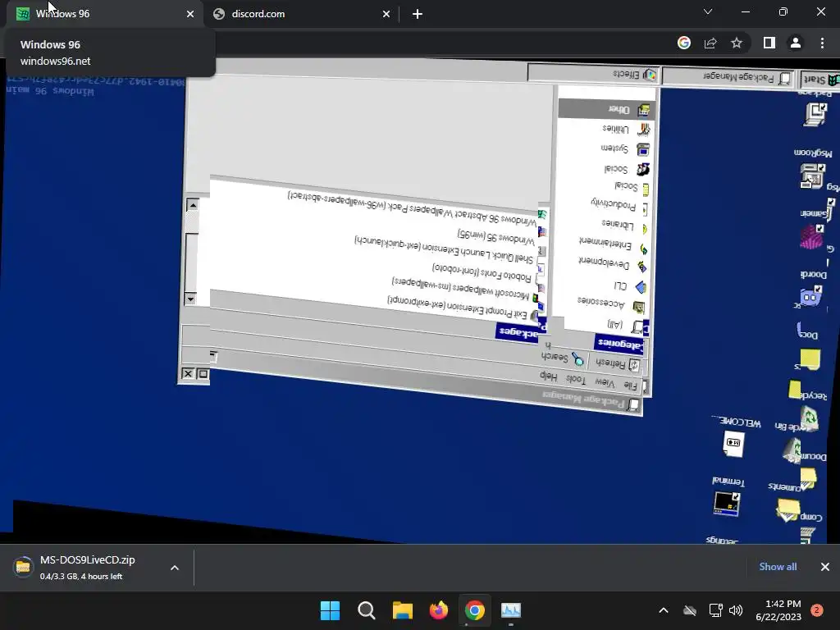Select Roboto Fonts (font-roboto) package
Viewport: 840px width, 630px height.
(481, 272)
